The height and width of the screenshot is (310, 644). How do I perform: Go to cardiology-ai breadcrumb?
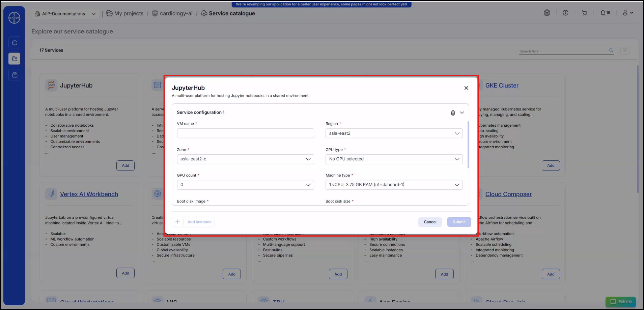pyautogui.click(x=176, y=13)
